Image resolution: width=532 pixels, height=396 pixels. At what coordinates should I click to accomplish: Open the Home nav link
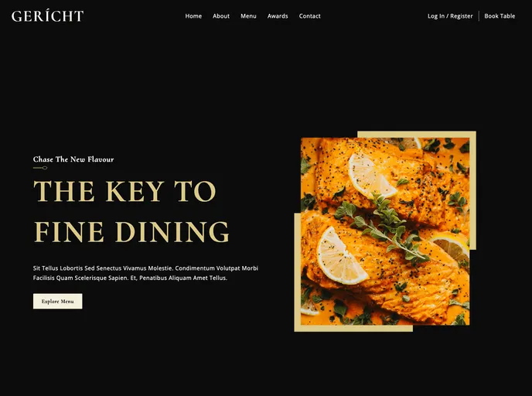click(x=193, y=16)
